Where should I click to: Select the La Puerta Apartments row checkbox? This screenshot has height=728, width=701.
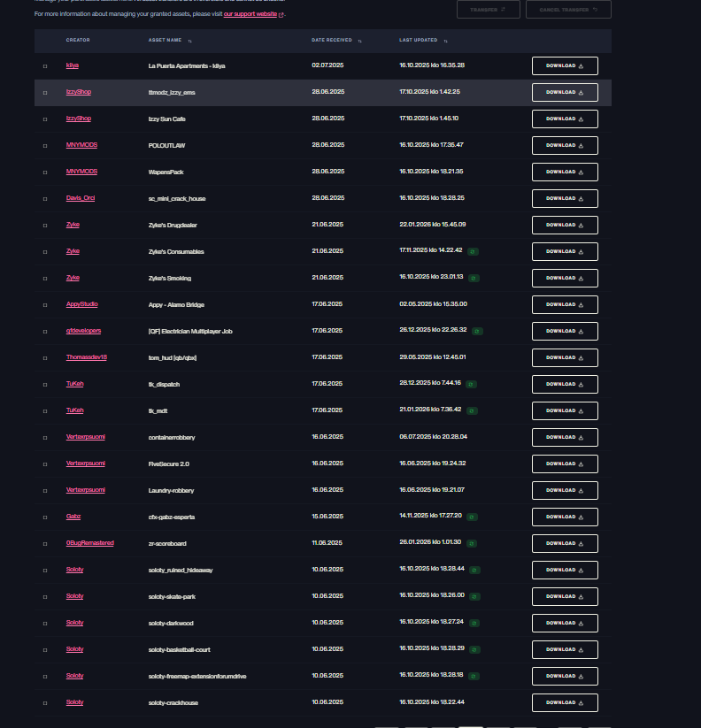pos(45,66)
